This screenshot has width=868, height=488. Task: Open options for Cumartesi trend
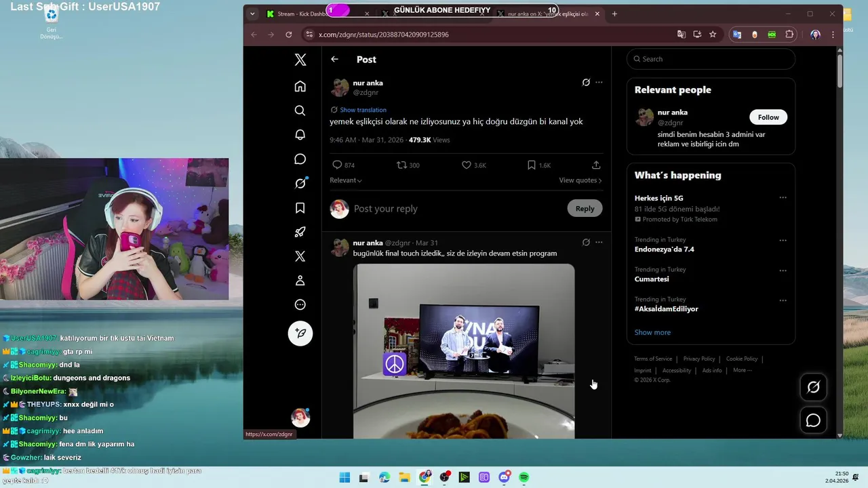[x=783, y=270]
